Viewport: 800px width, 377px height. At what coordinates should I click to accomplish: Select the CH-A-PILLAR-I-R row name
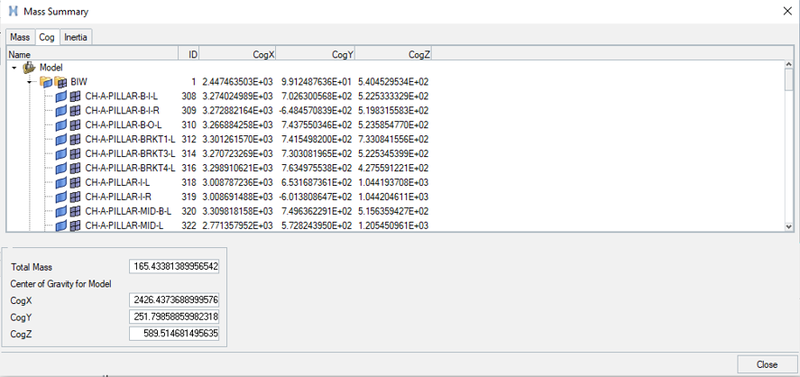118,196
